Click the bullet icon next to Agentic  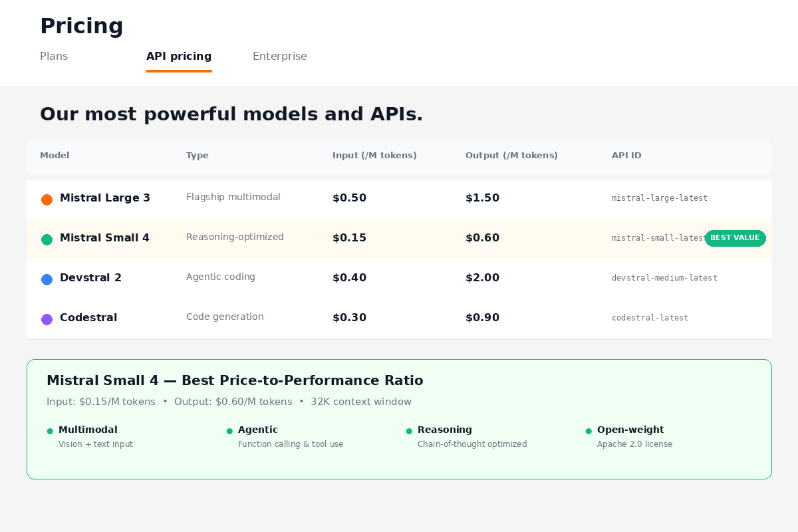click(x=229, y=430)
